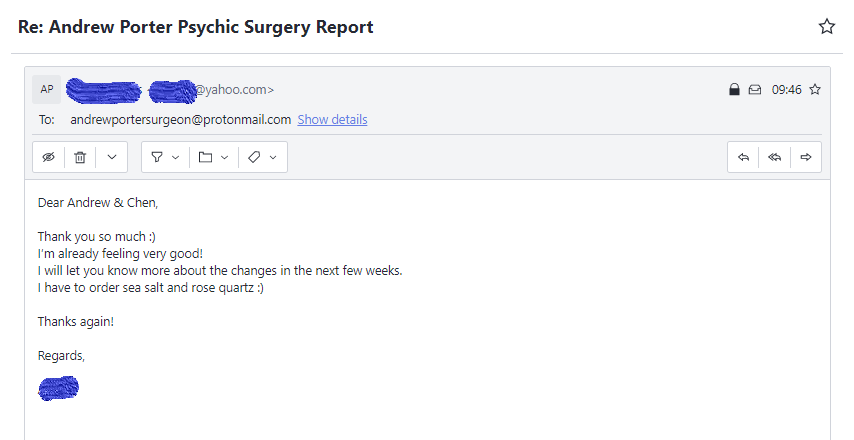This screenshot has width=854, height=440.
Task: Expand the folder dropdown arrow
Action: point(224,157)
